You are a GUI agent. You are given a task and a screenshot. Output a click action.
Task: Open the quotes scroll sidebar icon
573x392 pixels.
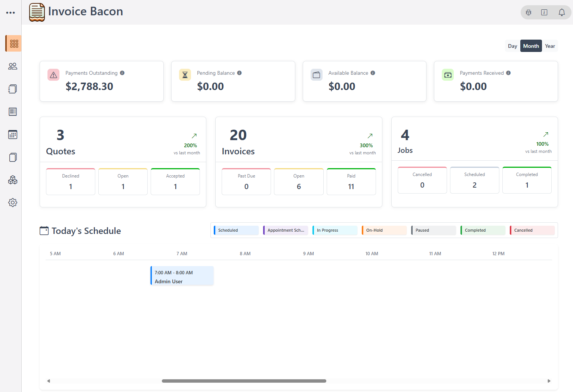[13, 89]
